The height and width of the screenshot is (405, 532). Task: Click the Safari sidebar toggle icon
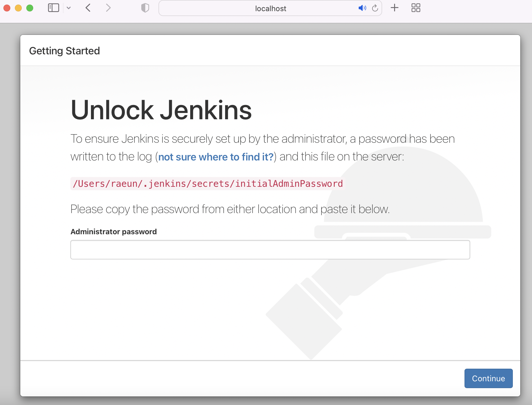[x=53, y=8]
